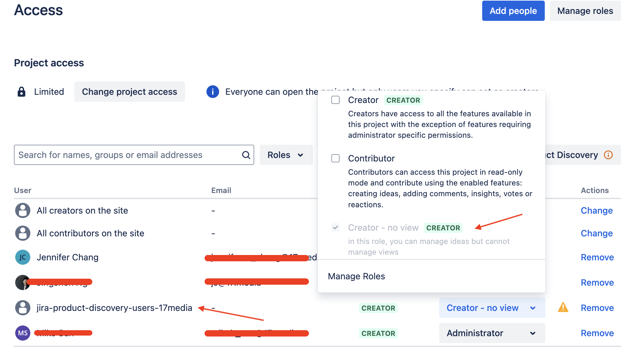
Task: Click the warning triangle beside Creator - no view
Action: [562, 308]
